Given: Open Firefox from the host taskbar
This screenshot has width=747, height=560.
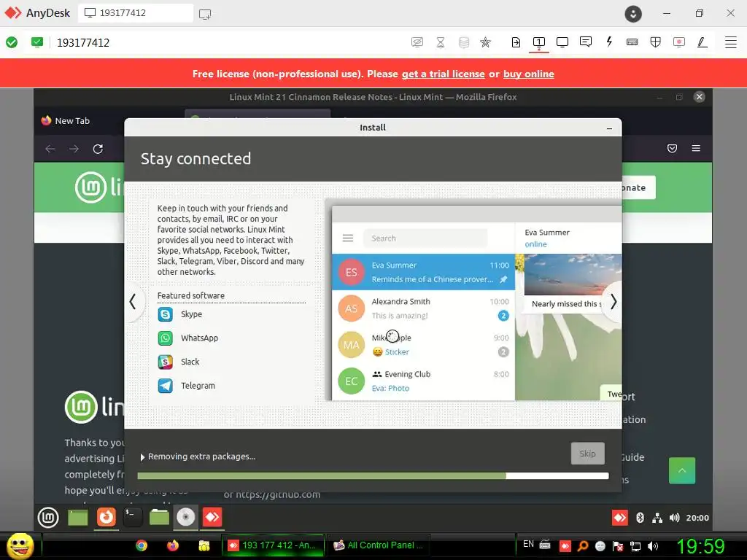Looking at the screenshot, I should (x=172, y=545).
